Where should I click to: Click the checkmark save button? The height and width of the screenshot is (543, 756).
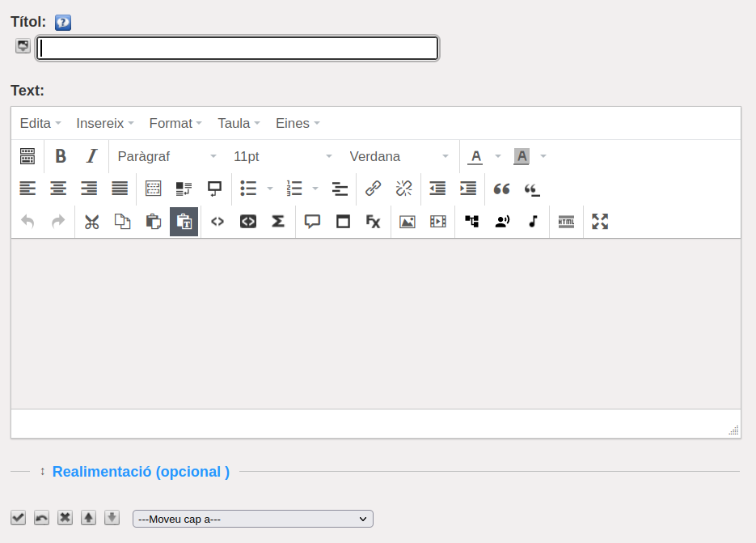coord(19,518)
